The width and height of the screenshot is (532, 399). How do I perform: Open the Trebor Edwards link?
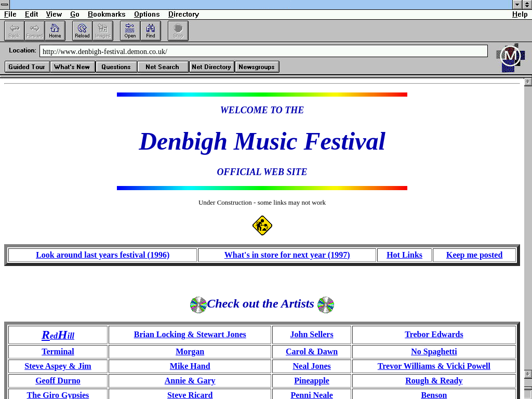point(434,334)
